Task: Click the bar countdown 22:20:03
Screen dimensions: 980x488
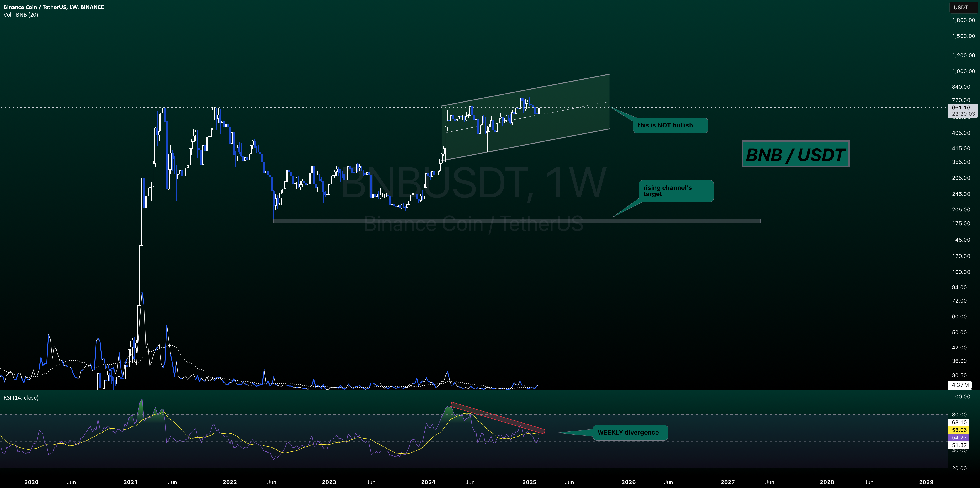Action: click(963, 114)
